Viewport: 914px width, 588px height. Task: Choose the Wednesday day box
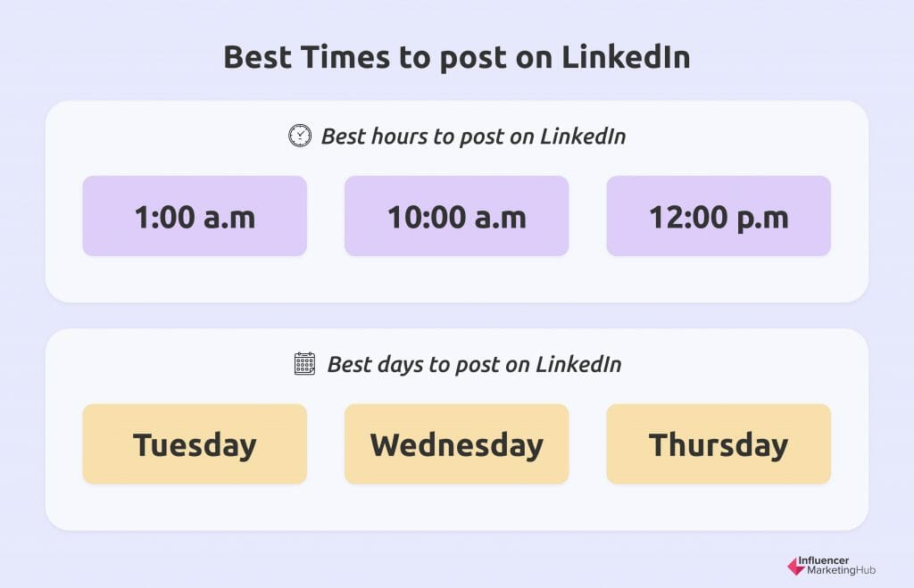456,443
